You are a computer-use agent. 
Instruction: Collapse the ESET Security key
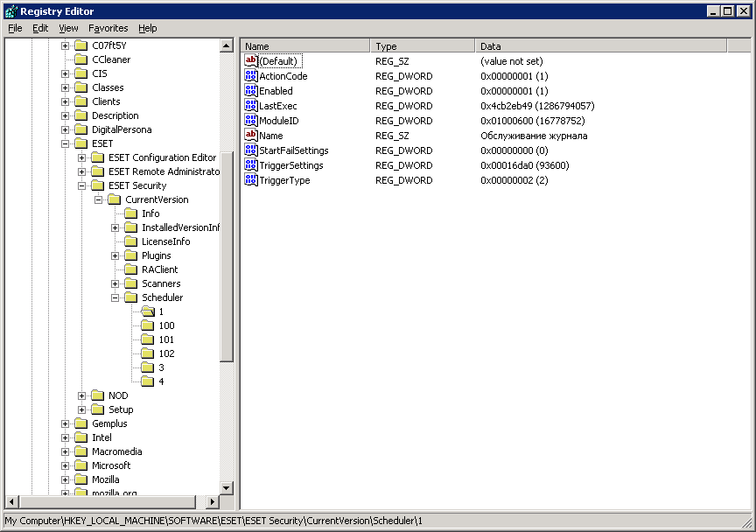[81, 185]
